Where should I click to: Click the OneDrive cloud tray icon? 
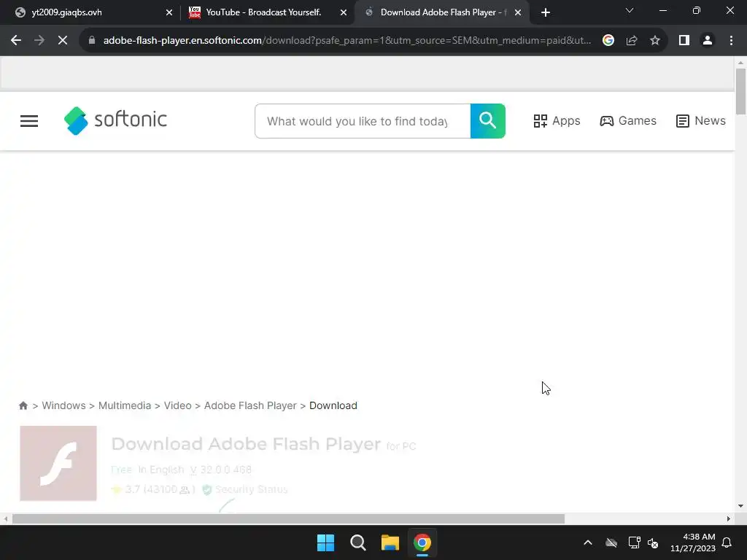pyautogui.click(x=611, y=542)
